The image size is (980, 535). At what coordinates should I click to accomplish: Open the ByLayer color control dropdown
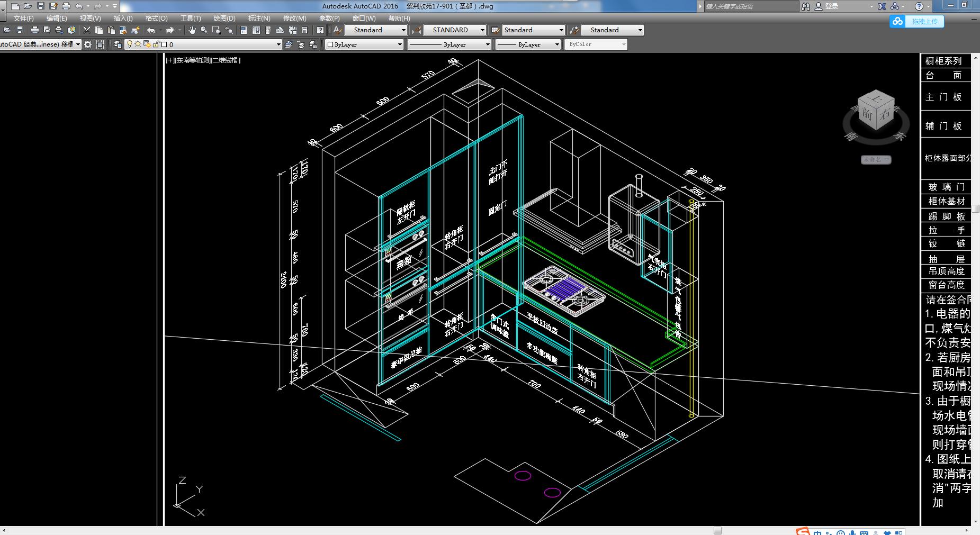tap(400, 44)
